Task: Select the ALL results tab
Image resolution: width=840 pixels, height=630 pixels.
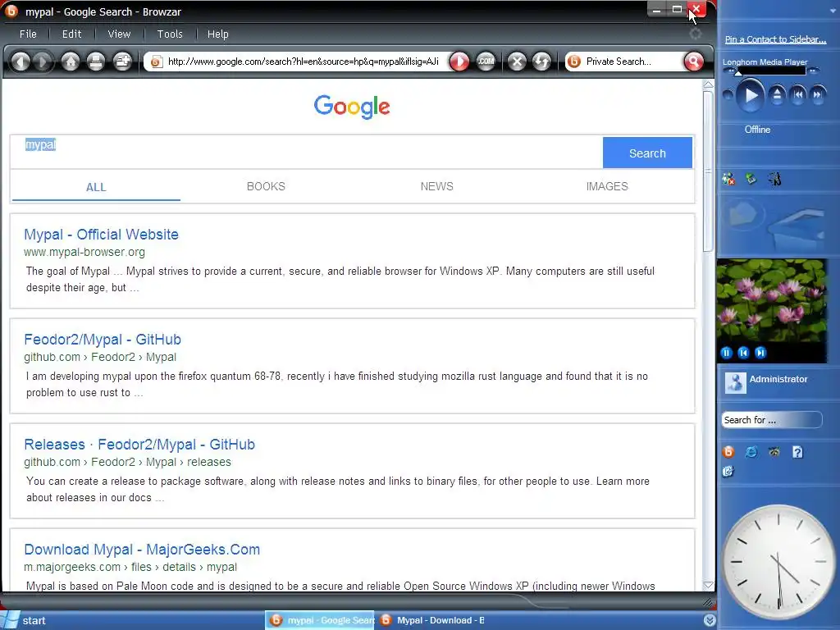Action: pos(96,187)
